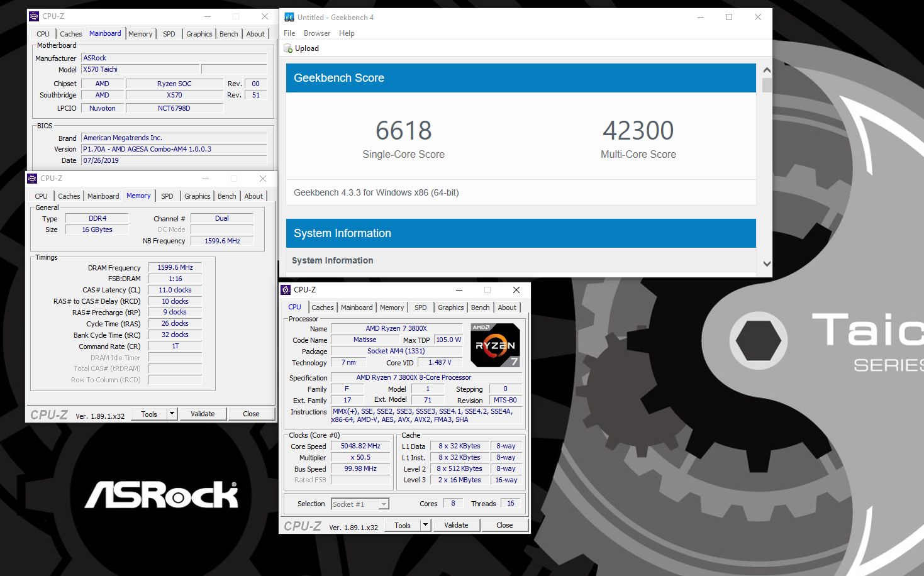Click the Geekbench vertical scrollbar thumb
This screenshot has height=576, width=924.
(767, 85)
